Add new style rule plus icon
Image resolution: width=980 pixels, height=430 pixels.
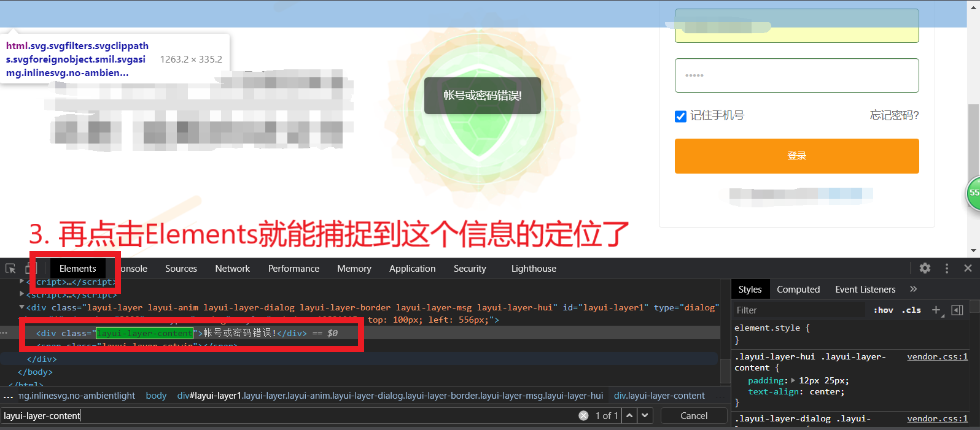[x=936, y=310]
